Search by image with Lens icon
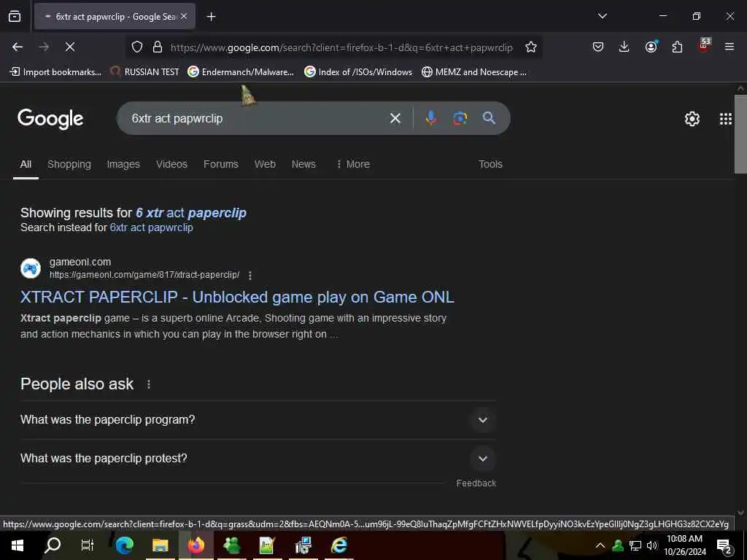 (x=460, y=118)
